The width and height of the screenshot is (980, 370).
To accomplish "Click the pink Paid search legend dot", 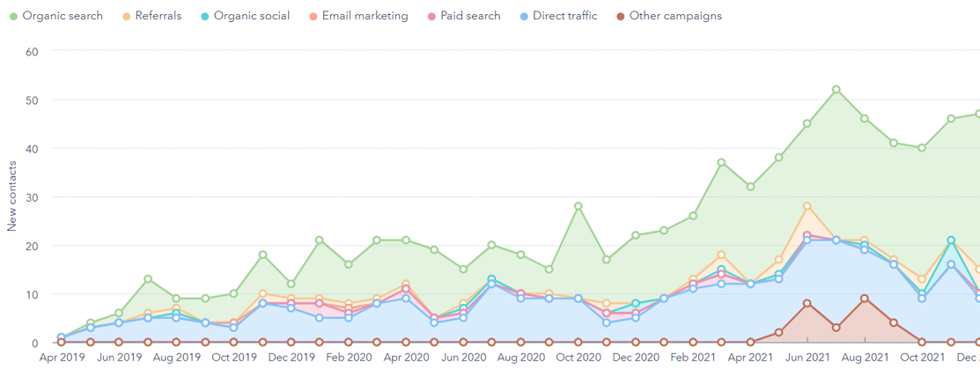I will [432, 16].
